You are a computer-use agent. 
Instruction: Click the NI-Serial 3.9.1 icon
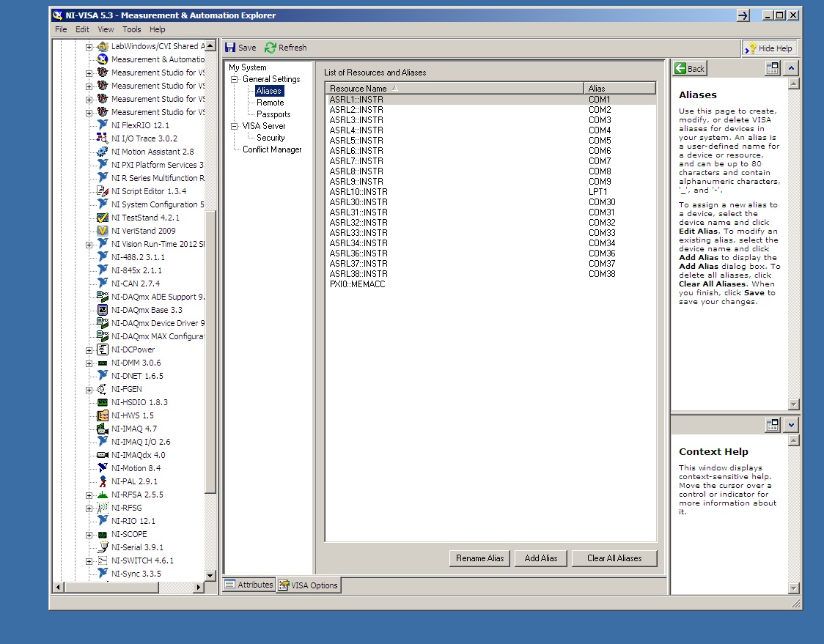point(103,547)
